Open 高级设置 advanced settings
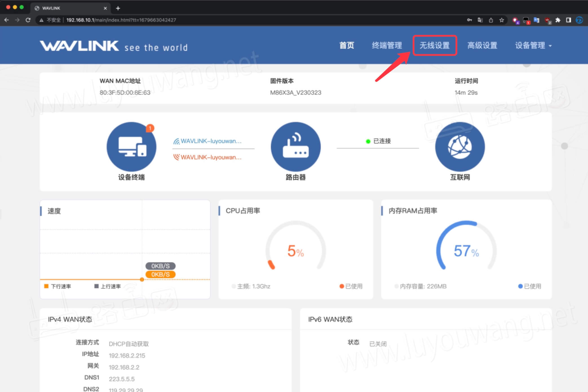588x392 pixels. click(x=483, y=45)
